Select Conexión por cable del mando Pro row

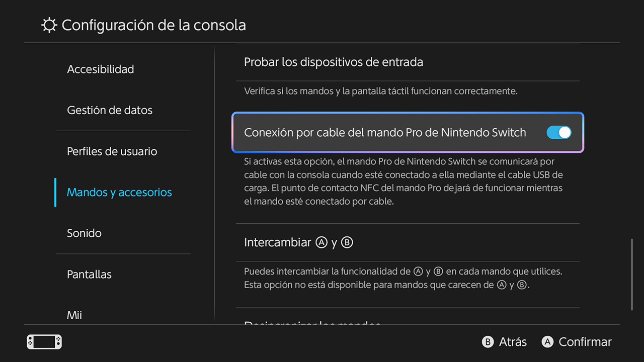tap(385, 133)
